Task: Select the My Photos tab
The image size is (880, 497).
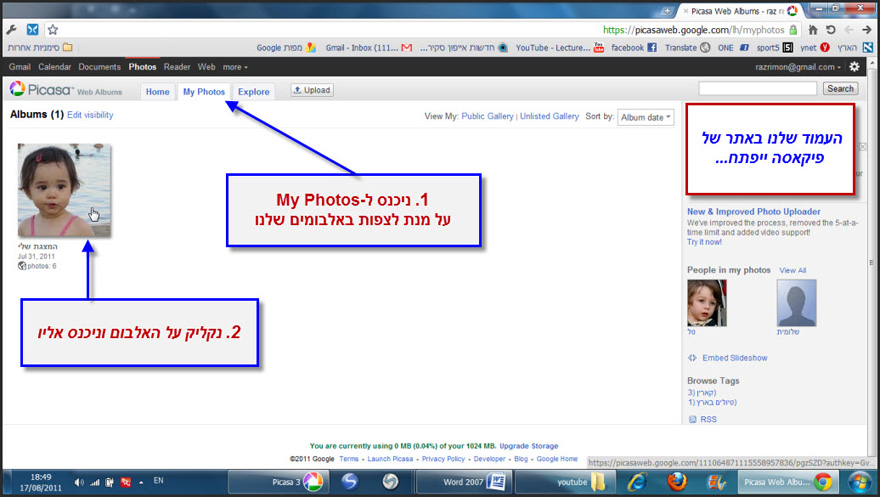Action: point(204,91)
